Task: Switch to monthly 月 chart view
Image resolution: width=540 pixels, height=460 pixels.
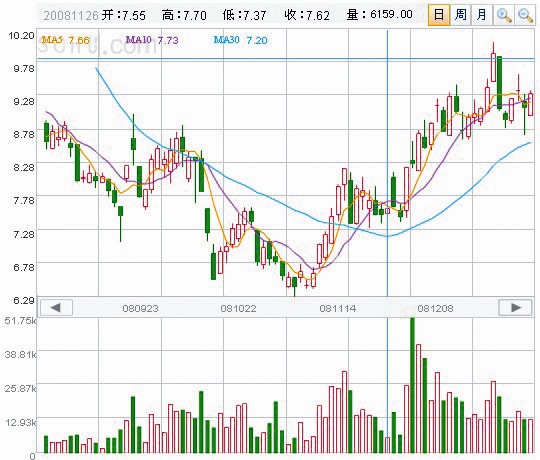Action: coord(482,15)
